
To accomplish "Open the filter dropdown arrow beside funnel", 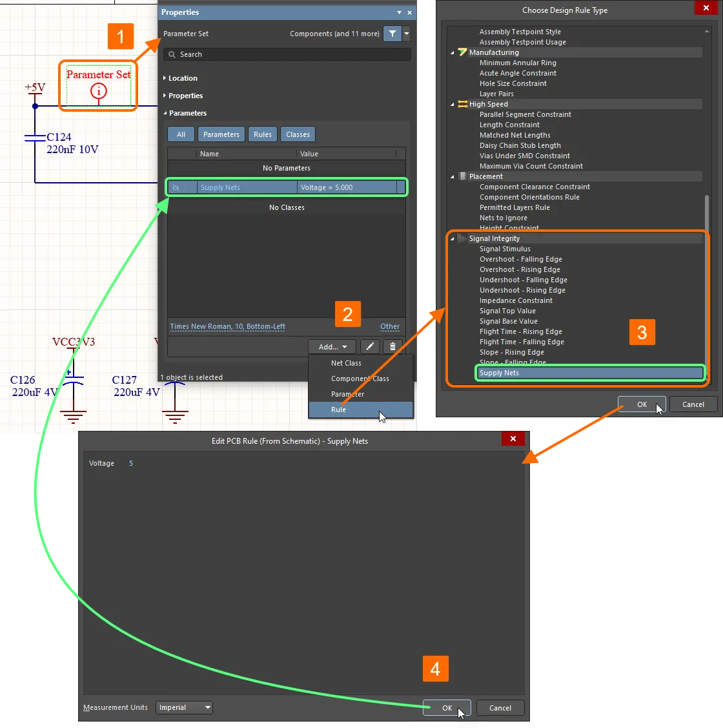I will coord(407,34).
